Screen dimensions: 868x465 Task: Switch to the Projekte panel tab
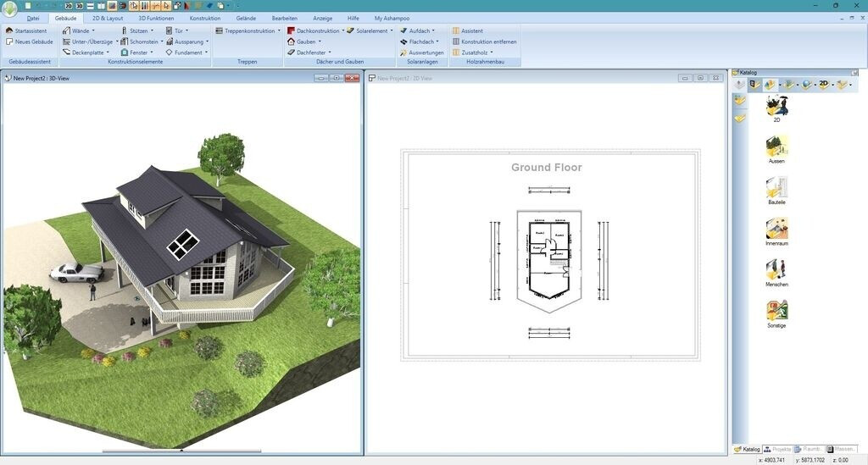[x=777, y=449]
